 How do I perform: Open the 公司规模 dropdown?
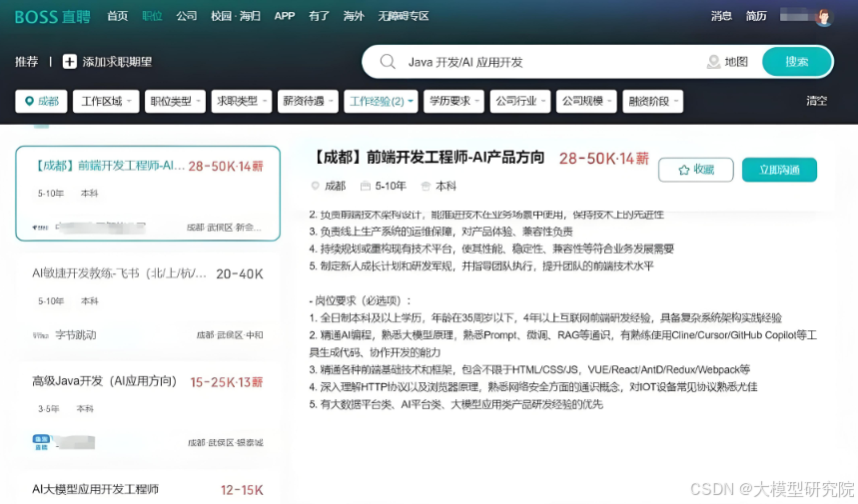pos(586,101)
